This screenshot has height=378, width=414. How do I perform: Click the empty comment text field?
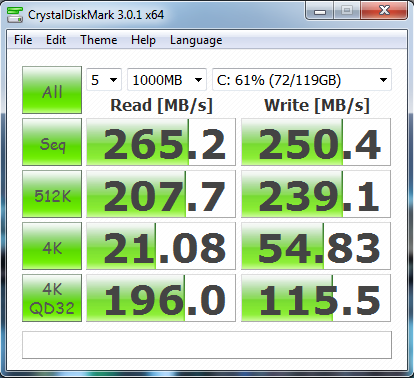pyautogui.click(x=207, y=345)
